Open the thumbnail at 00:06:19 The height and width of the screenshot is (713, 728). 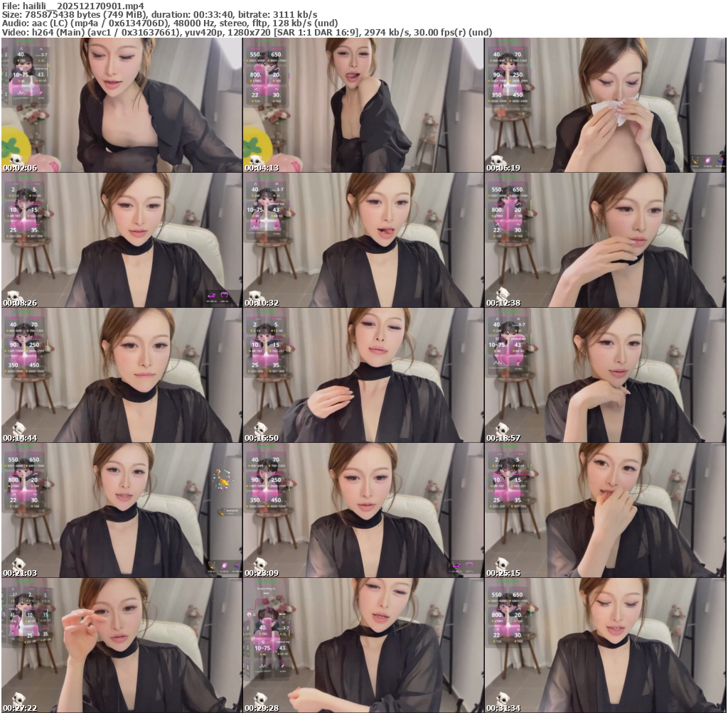[605, 105]
